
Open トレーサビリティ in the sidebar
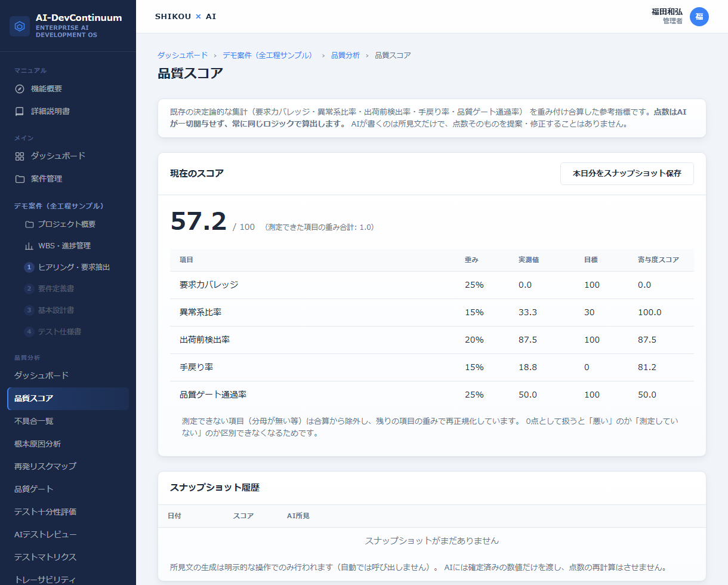[68, 579]
